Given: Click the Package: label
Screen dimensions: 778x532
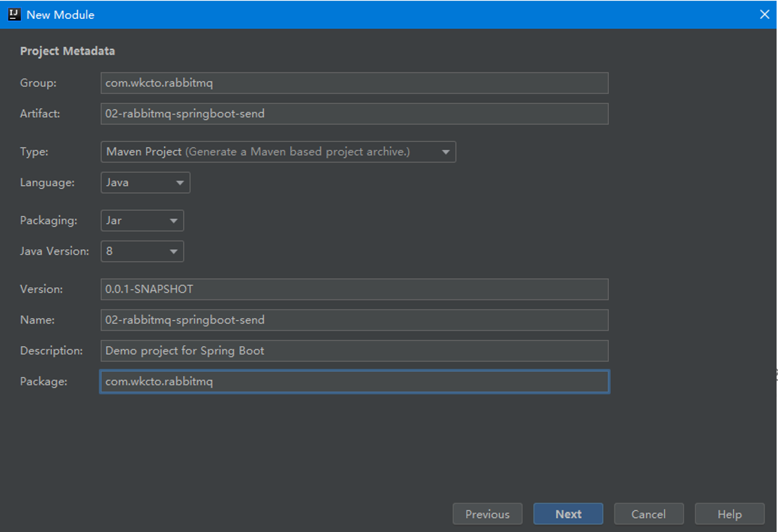Looking at the screenshot, I should [x=44, y=381].
